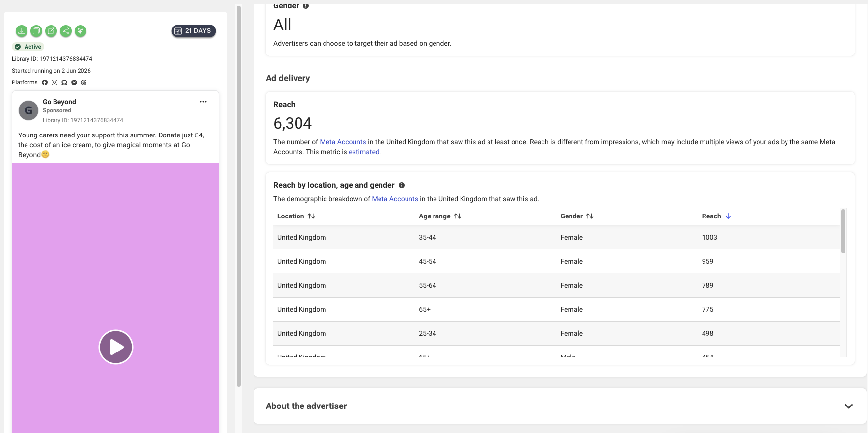
Task: Select the Reach value 959
Action: tap(707, 261)
